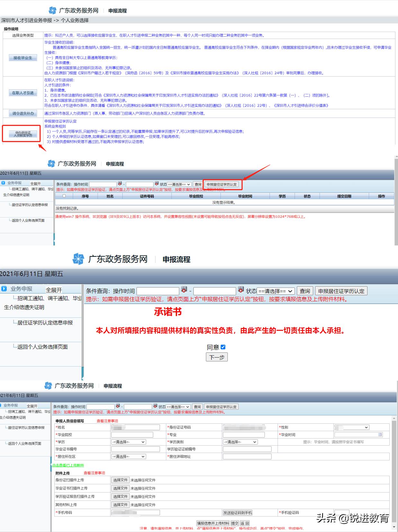Click the 申办居住证人员核实学历 button
398x532 pixels.
click(x=23, y=134)
